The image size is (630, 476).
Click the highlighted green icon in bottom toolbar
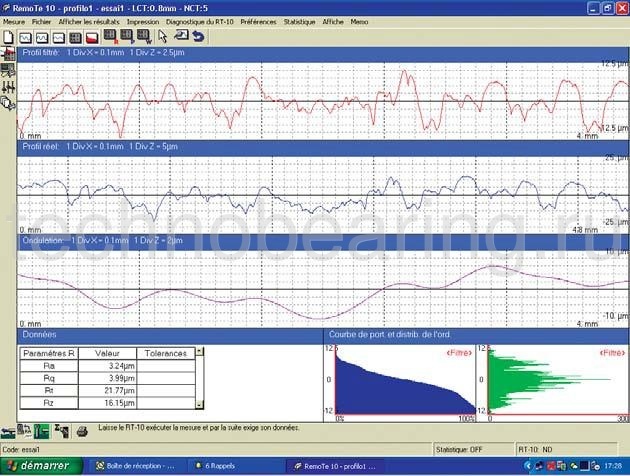click(41, 432)
